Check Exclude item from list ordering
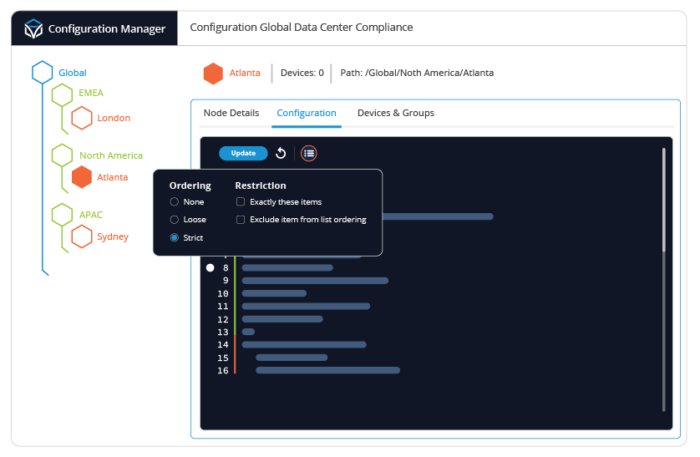The height and width of the screenshot is (457, 700). [241, 219]
